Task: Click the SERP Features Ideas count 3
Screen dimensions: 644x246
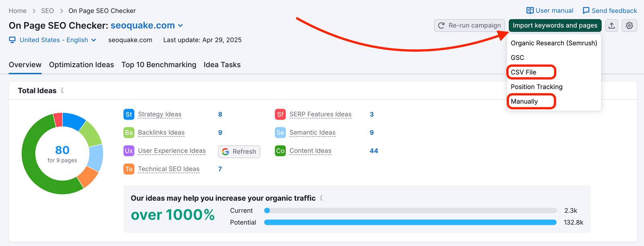Action: [x=372, y=114]
